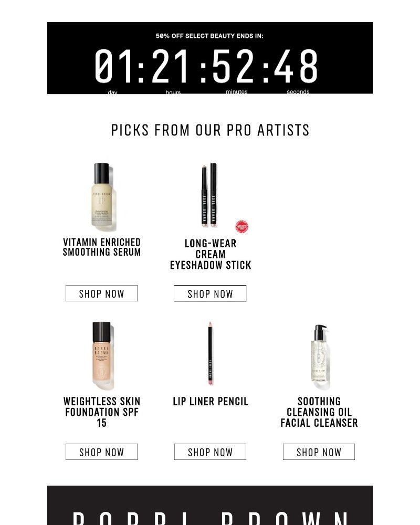The height and width of the screenshot is (525, 420).
Task: Click Shop Now under Long-Wear Cream Eyeshadow Stick
Action: [210, 293]
